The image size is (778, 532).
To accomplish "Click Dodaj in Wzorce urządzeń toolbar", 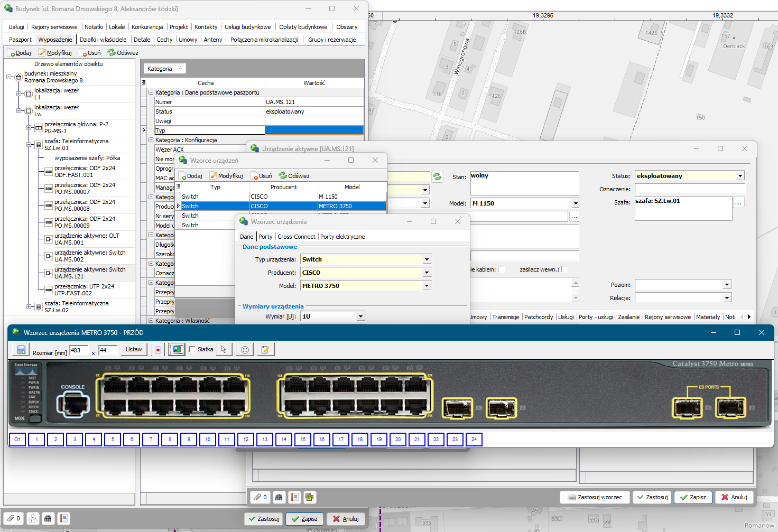I will (191, 176).
